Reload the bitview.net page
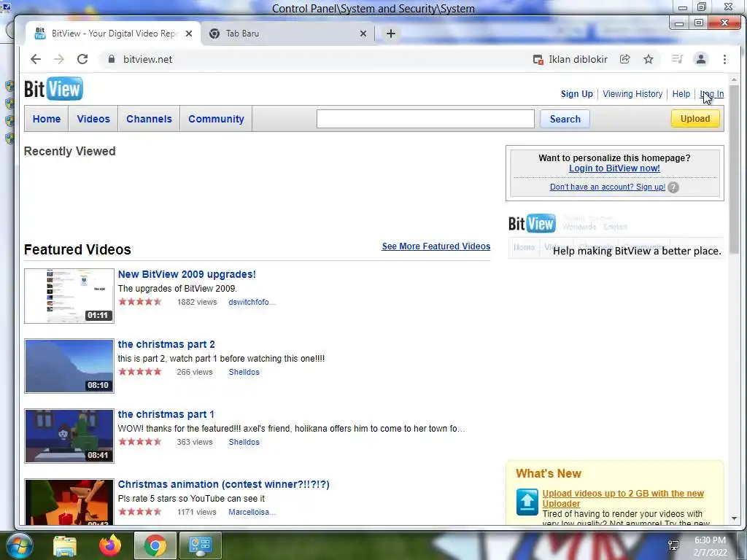Screen dimensions: 747x560 (82, 59)
